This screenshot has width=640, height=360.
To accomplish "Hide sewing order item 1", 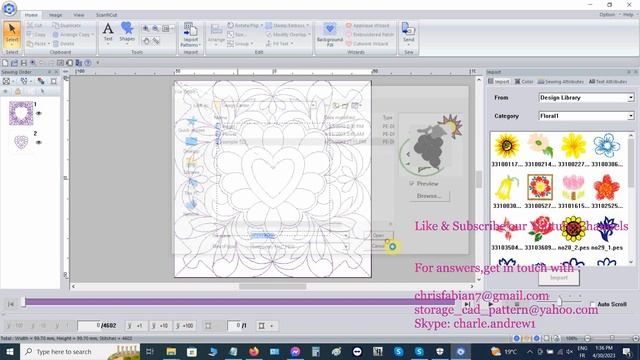I will pos(39,113).
